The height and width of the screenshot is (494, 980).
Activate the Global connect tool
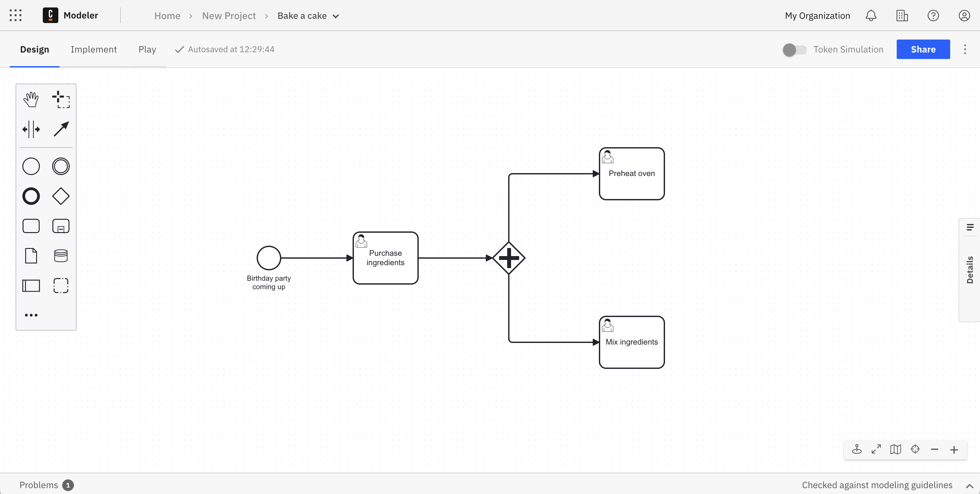click(61, 129)
